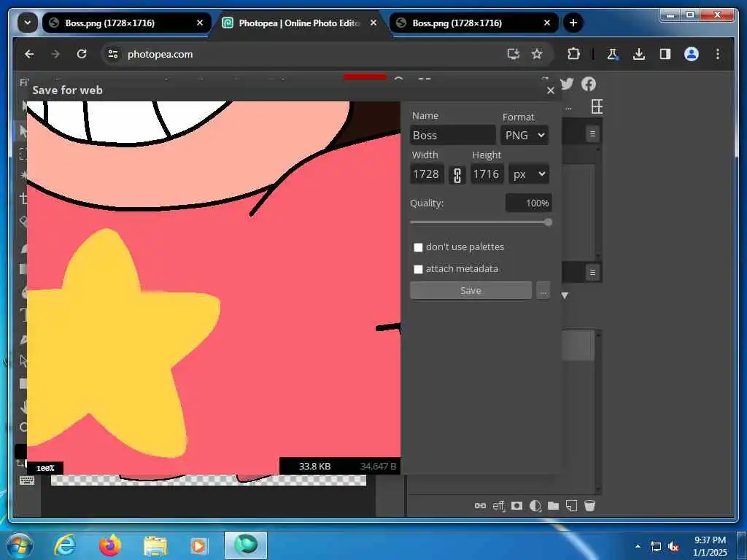The height and width of the screenshot is (560, 747).
Task: Create new adjustment layer icon
Action: click(x=535, y=506)
